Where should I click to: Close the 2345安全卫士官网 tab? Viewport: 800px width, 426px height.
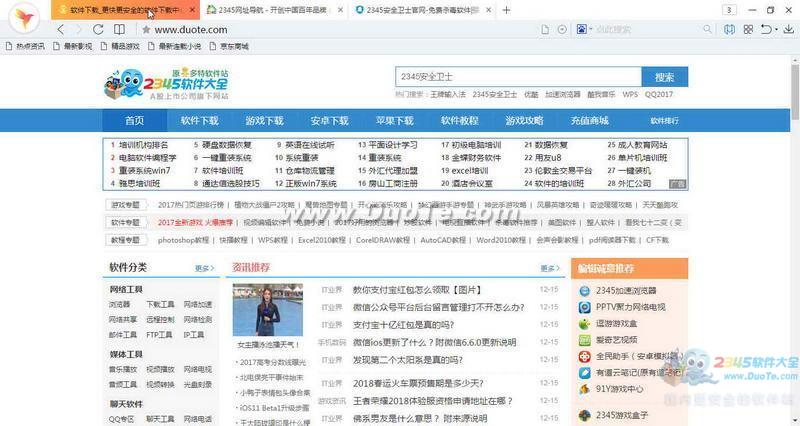pos(489,10)
